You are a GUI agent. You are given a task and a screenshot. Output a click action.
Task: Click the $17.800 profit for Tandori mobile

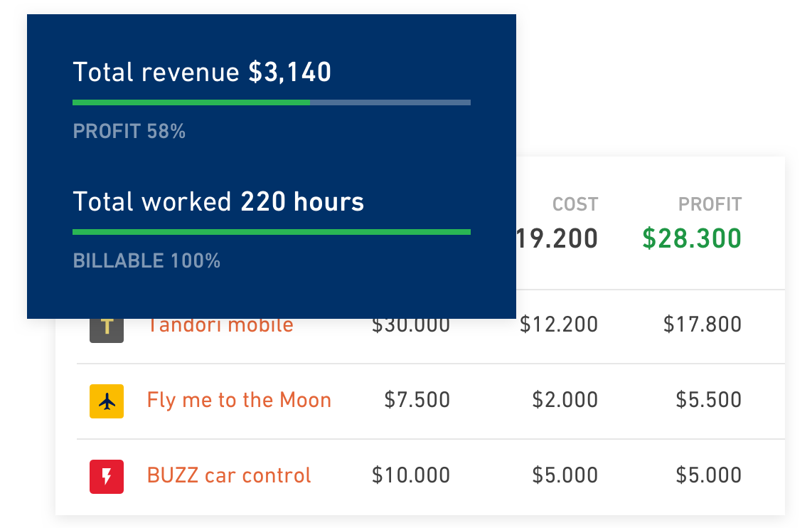(x=703, y=325)
